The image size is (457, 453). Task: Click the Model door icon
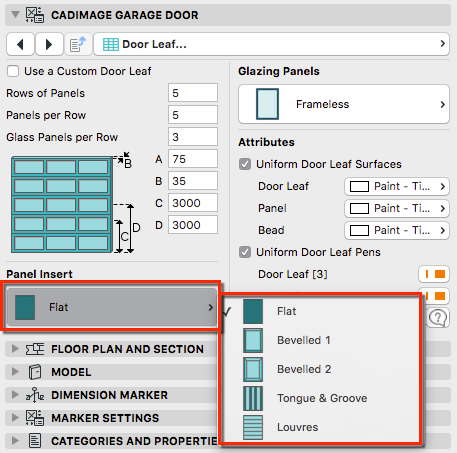pos(35,372)
